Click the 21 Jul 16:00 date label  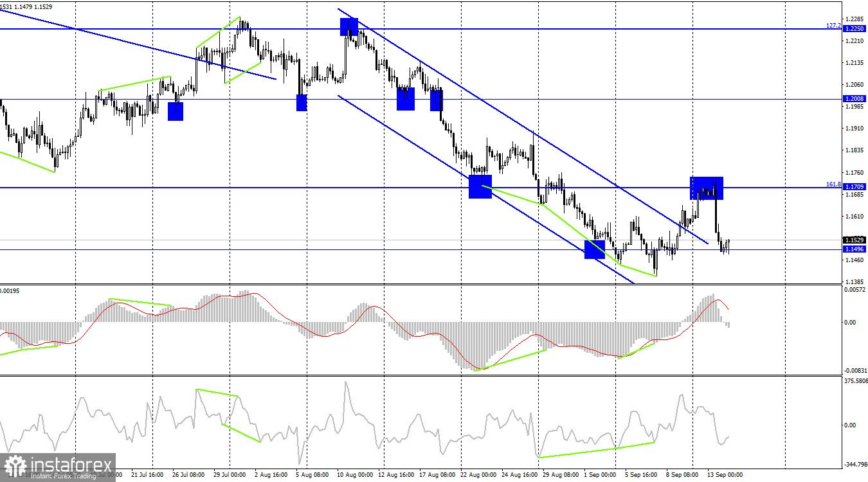[147, 476]
